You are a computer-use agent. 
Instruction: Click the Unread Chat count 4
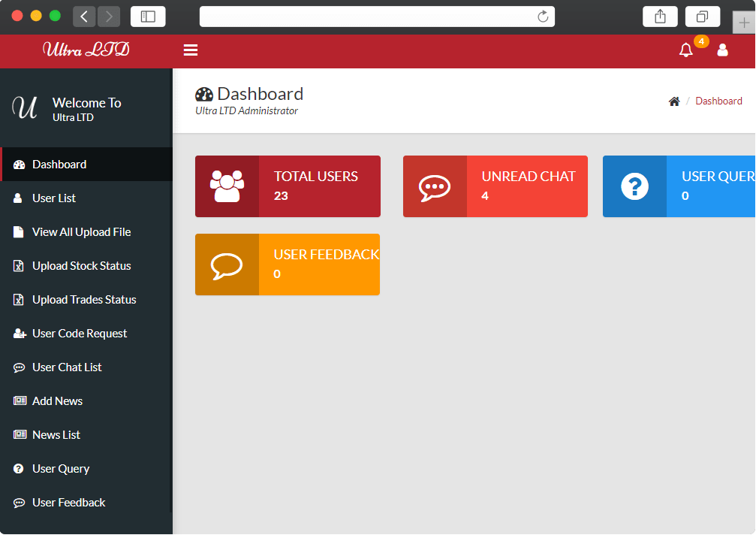[x=485, y=196]
